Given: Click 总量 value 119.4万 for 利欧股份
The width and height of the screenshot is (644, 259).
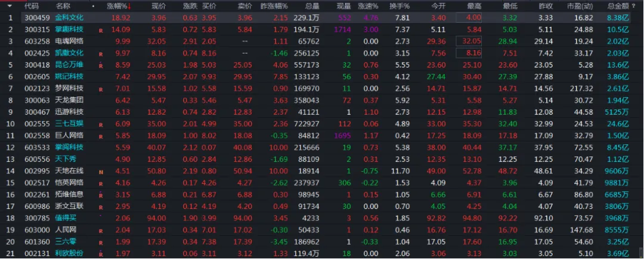Looking at the screenshot, I should (x=307, y=254).
